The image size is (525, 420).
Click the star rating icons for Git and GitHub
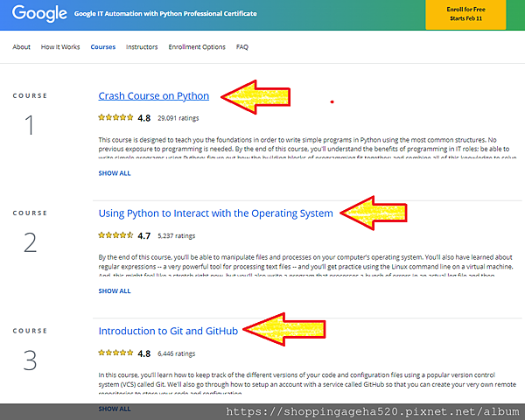[x=115, y=353]
